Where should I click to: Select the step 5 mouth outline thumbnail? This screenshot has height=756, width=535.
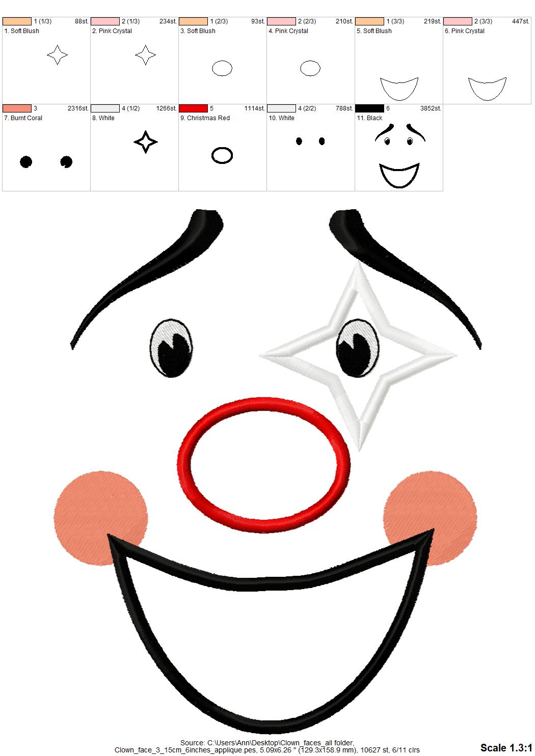(399, 89)
